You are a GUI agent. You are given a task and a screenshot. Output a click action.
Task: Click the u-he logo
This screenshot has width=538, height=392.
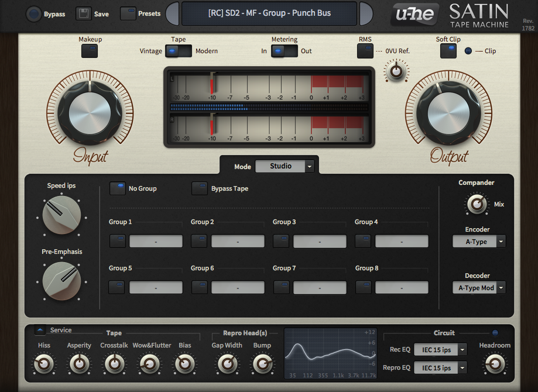tap(414, 15)
